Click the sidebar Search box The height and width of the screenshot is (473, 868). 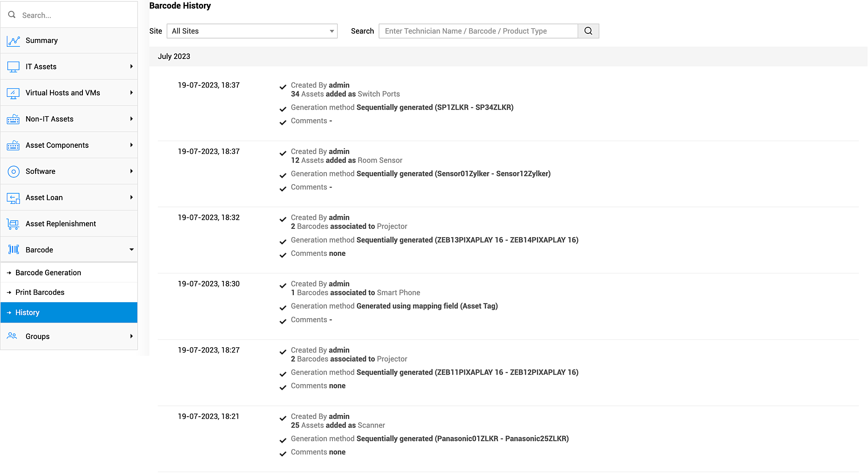[x=74, y=16]
